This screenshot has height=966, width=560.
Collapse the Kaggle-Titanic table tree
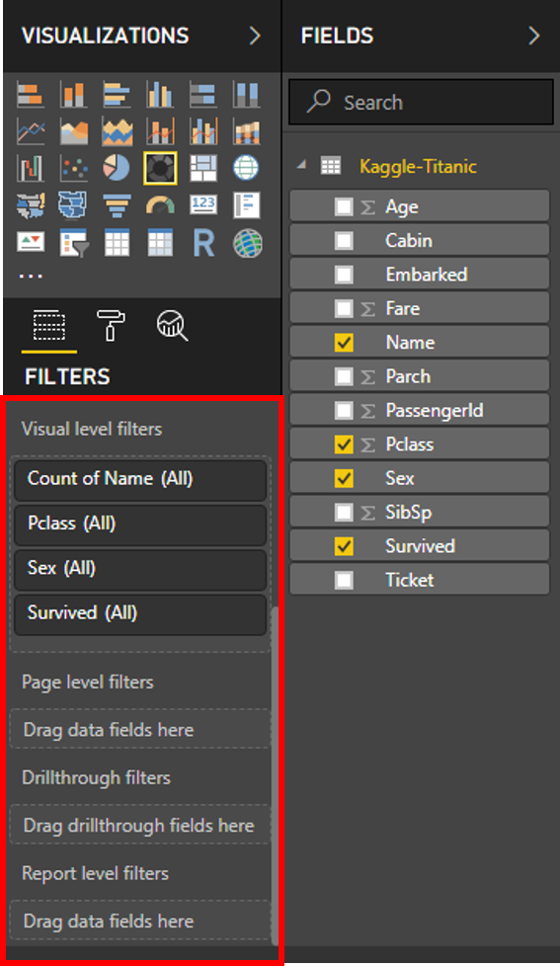[301, 165]
